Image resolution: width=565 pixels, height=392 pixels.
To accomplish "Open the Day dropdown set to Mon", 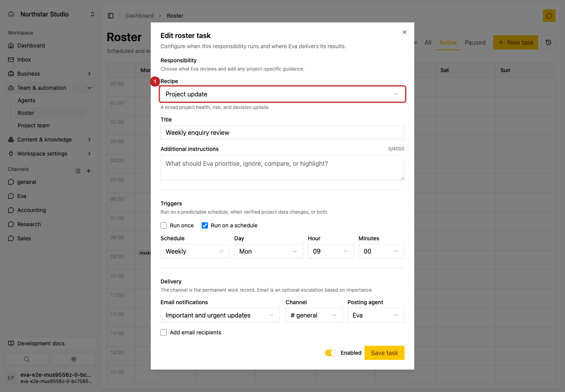I will point(268,251).
